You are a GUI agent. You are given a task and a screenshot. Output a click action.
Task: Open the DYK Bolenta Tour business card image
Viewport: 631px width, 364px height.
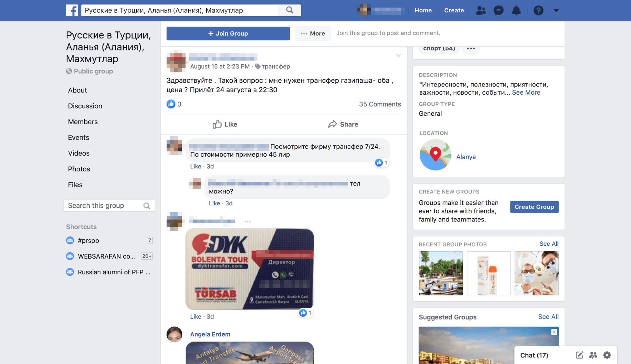pyautogui.click(x=250, y=269)
